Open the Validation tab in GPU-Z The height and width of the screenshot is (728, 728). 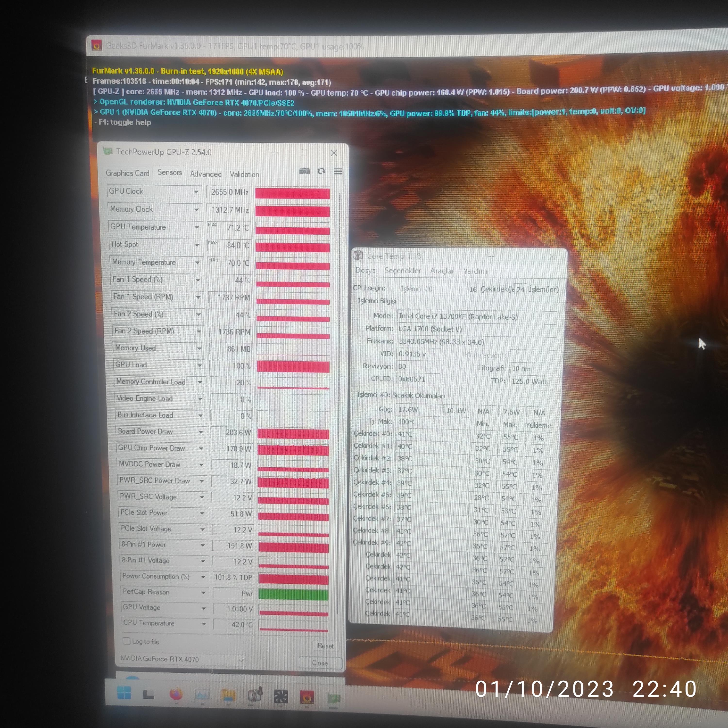pos(245,174)
